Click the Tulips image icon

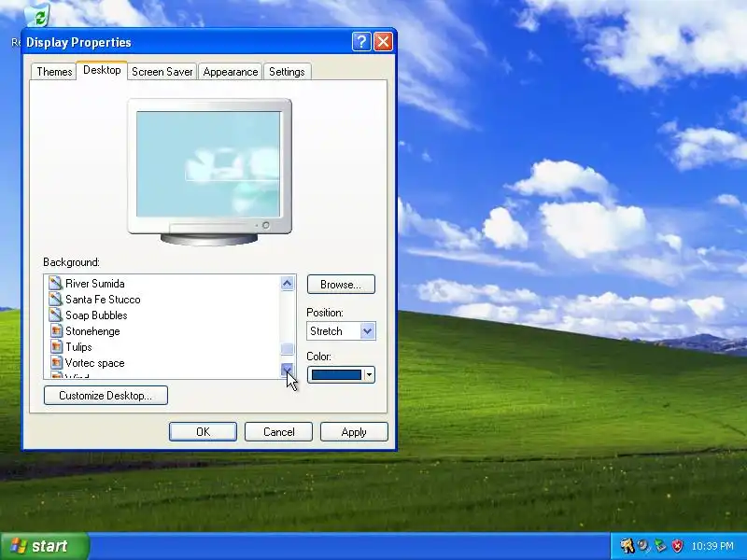click(56, 346)
